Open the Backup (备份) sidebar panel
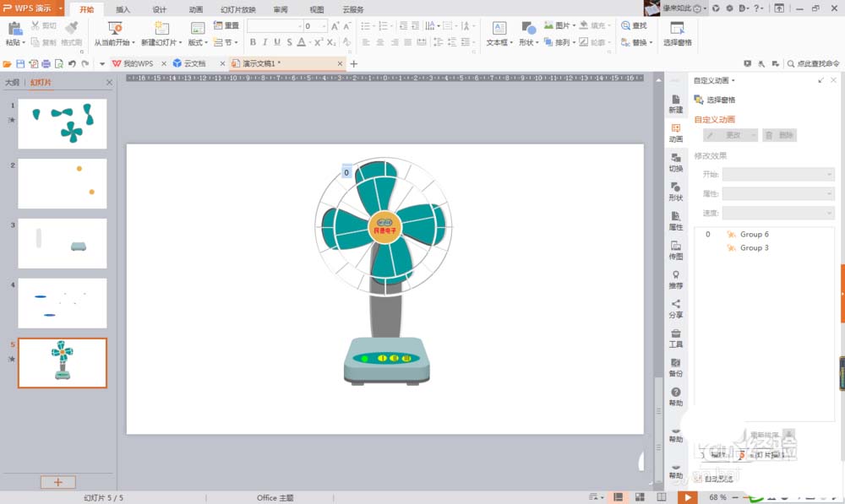This screenshot has width=845, height=504. (x=676, y=367)
